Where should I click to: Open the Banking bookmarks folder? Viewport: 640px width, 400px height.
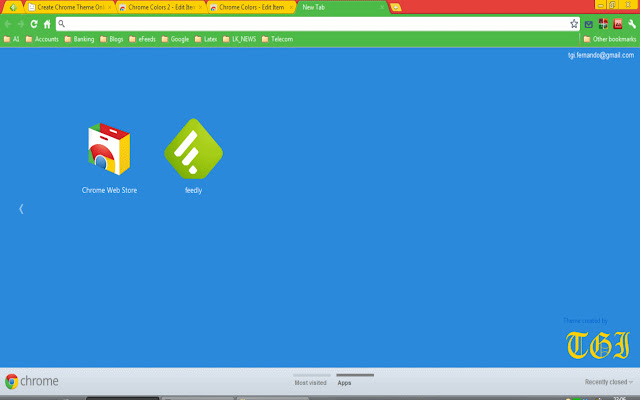coord(79,39)
